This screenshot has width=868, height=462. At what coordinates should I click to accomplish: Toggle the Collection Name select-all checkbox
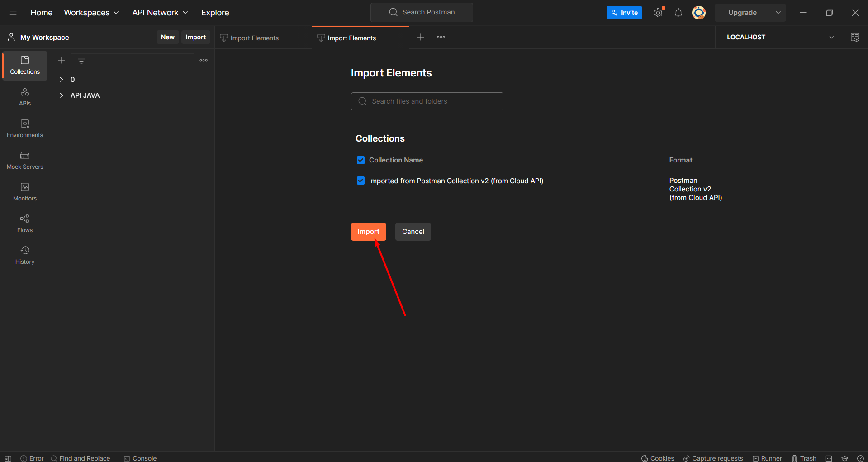(x=360, y=160)
